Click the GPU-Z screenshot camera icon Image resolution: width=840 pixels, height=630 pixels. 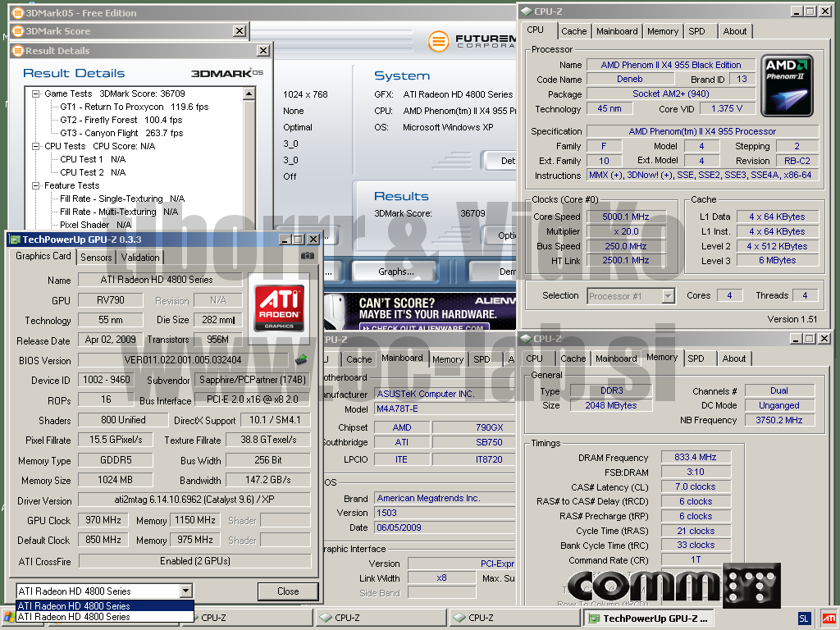coord(308,256)
